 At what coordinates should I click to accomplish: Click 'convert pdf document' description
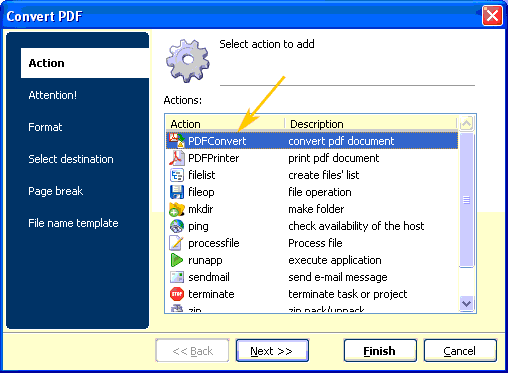pyautogui.click(x=341, y=141)
